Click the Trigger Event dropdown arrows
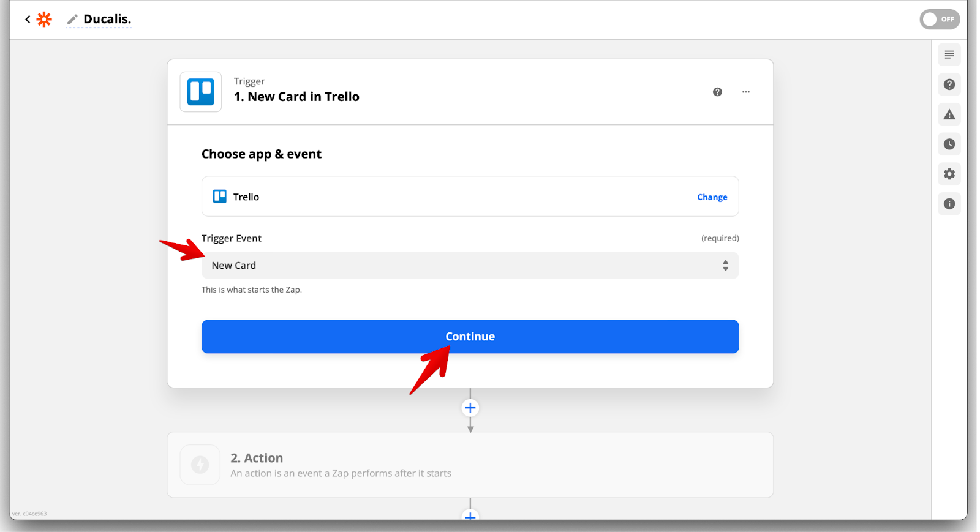The height and width of the screenshot is (532, 980). coord(726,266)
